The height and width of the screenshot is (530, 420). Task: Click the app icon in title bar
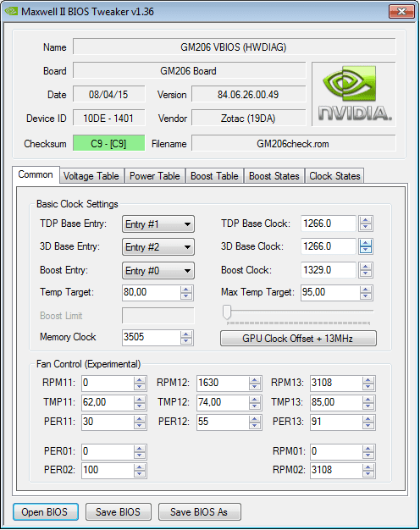(x=11, y=11)
